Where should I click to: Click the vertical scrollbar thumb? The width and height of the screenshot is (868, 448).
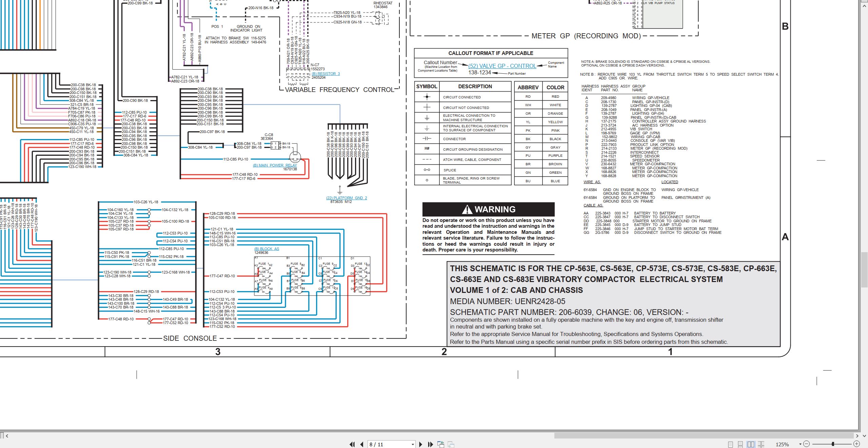(x=865, y=270)
